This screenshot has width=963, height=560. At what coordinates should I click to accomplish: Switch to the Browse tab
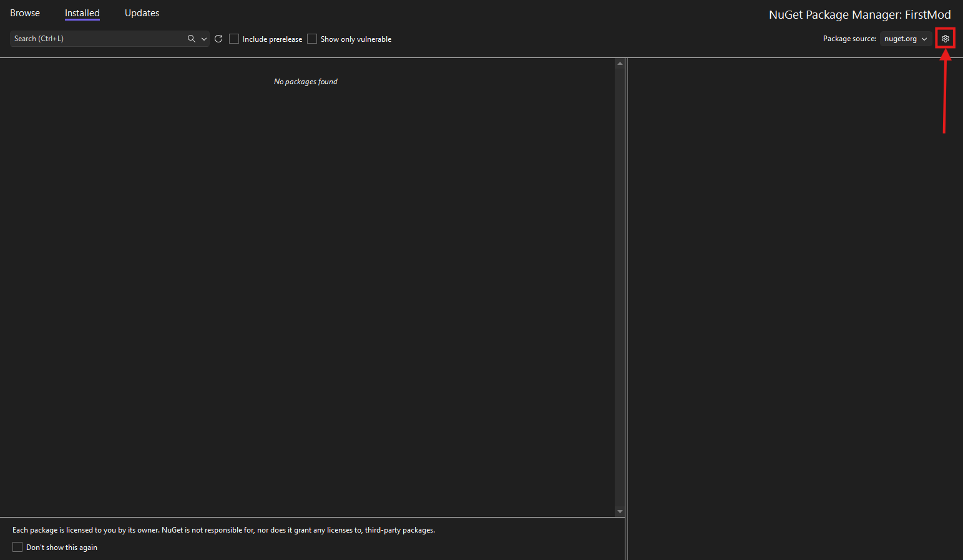coord(25,13)
